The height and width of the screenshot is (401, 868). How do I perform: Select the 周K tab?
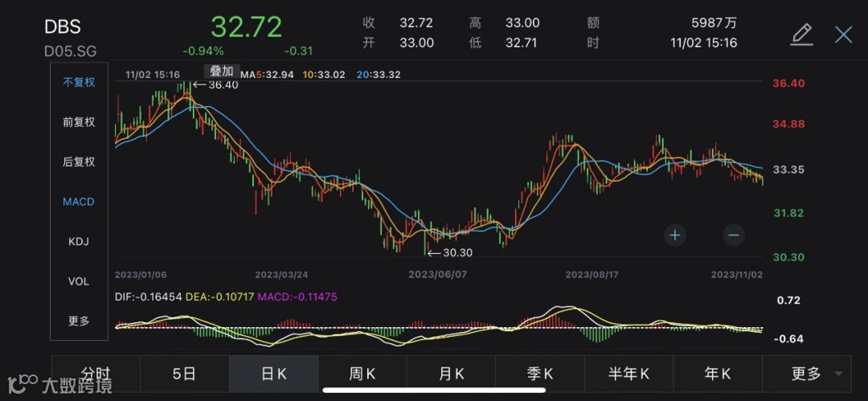[x=362, y=374]
